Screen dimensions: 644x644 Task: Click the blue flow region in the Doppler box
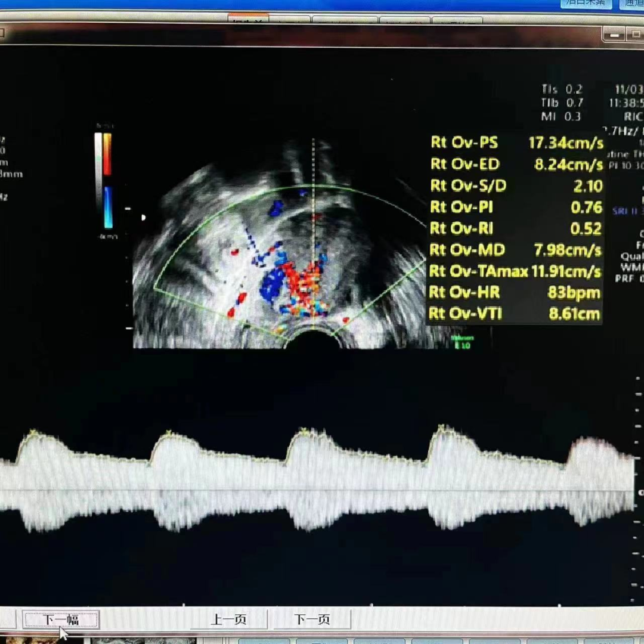click(x=272, y=285)
